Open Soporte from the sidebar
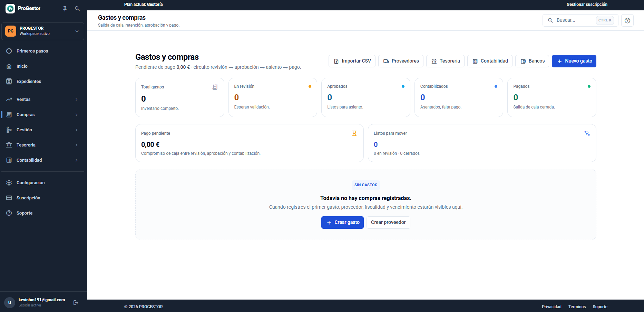Screen dimensions: 644x312 click(43, 213)
